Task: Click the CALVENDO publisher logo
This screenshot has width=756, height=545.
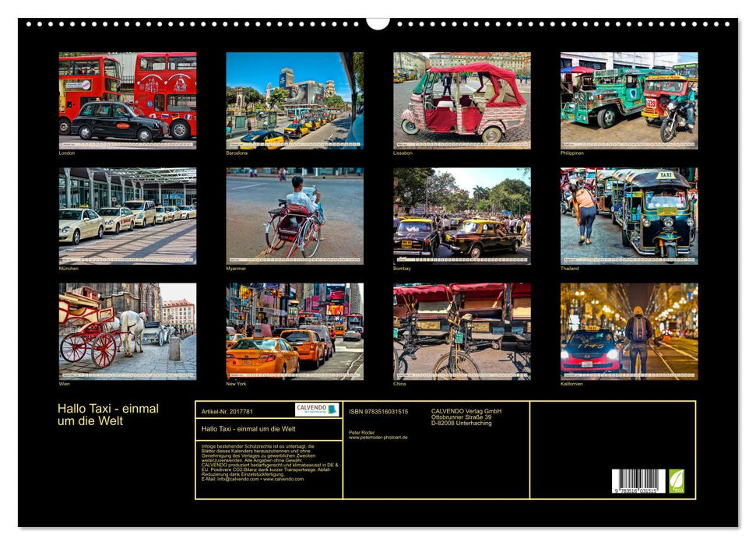Action: click(x=315, y=410)
